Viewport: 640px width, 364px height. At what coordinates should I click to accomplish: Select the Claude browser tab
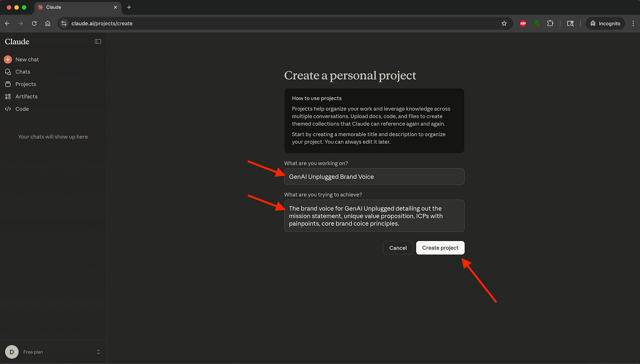[x=78, y=7]
